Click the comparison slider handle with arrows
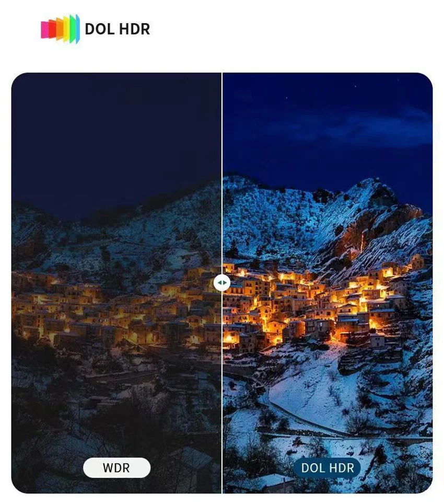Image resolution: width=444 pixels, height=504 pixels. coord(222,283)
